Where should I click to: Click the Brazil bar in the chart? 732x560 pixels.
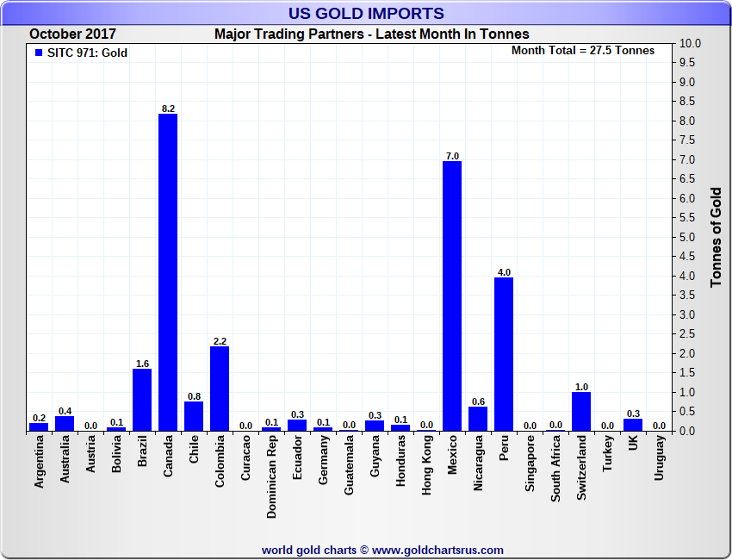pos(142,400)
